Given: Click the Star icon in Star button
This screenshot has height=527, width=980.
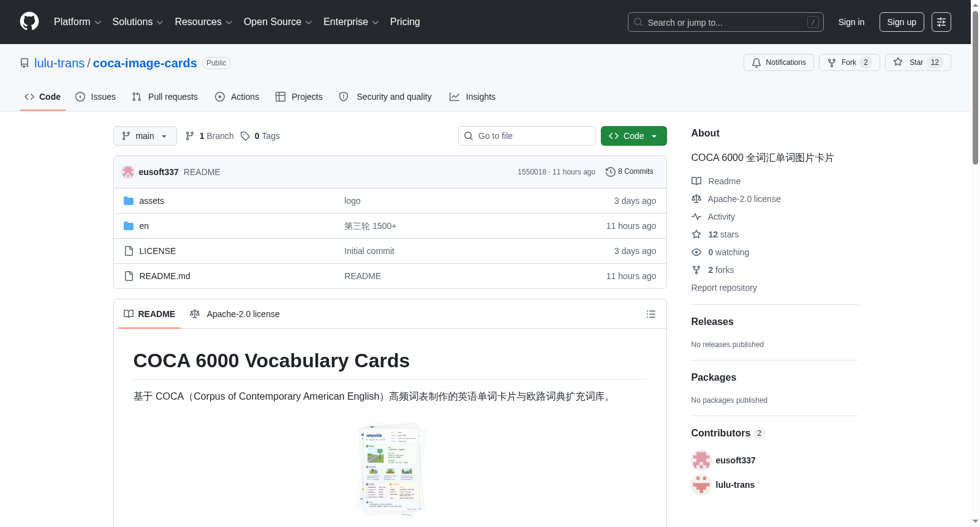Looking at the screenshot, I should [898, 62].
